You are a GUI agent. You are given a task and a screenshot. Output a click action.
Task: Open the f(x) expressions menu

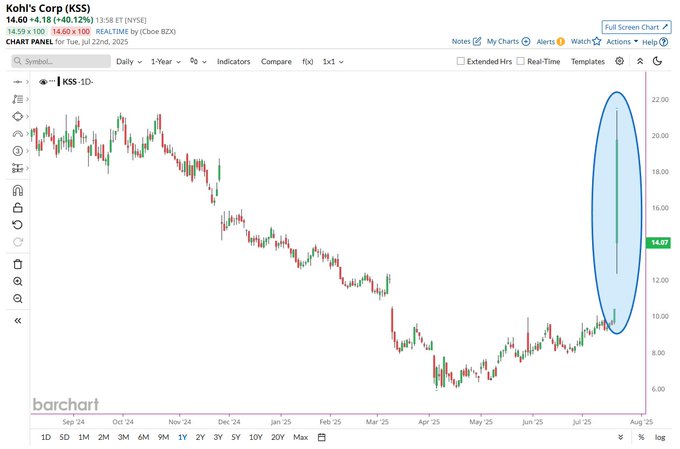pos(307,62)
